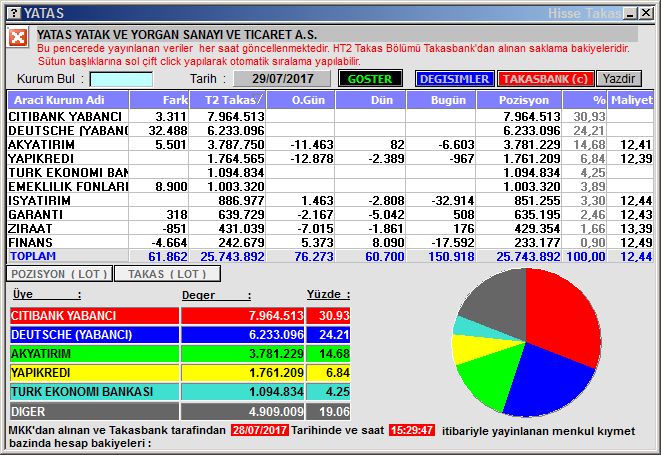Image resolution: width=661 pixels, height=455 pixels.
Task: Click the red X close icon beside company name
Action: [x=18, y=38]
